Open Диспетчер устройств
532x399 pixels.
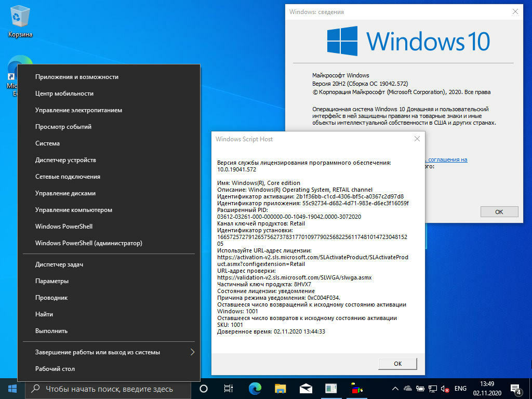[109, 160]
